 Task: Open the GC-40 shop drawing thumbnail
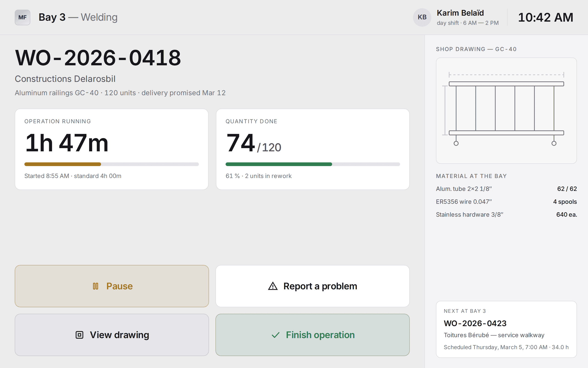point(506,110)
